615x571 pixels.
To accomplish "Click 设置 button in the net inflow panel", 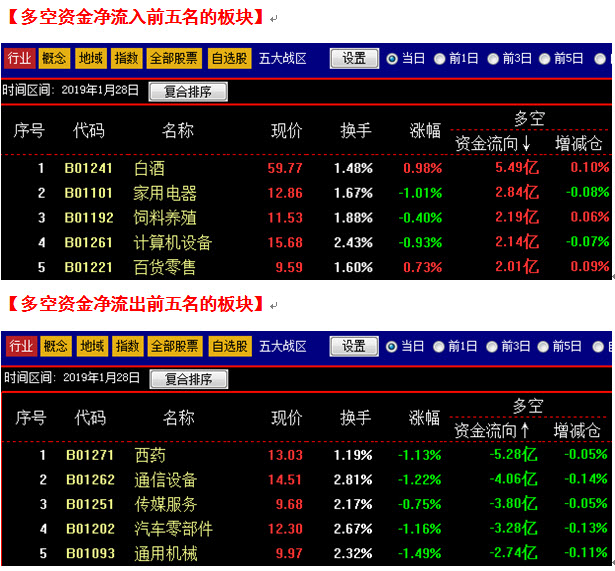I will tap(354, 58).
